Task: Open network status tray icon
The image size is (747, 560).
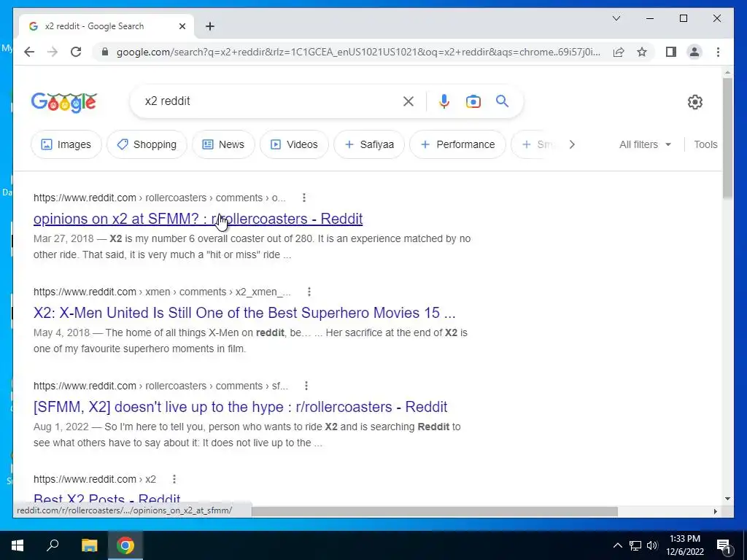Action: tap(635, 545)
